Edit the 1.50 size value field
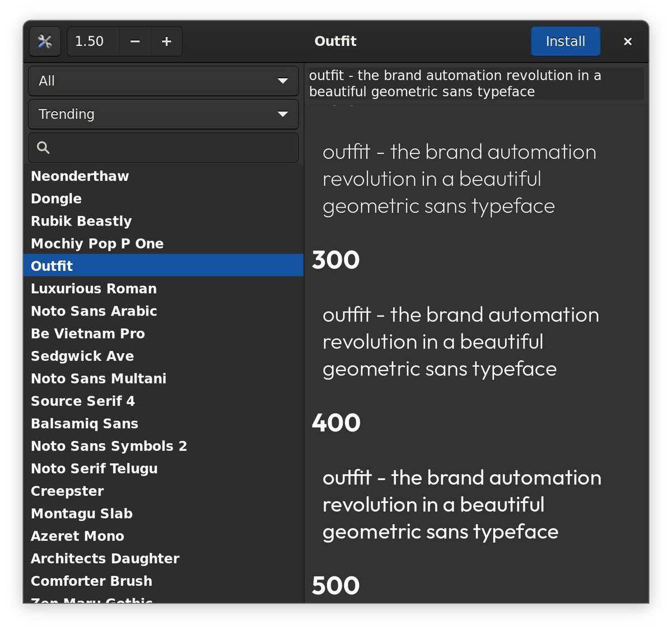Image resolution: width=672 pixels, height=629 pixels. pyautogui.click(x=94, y=41)
